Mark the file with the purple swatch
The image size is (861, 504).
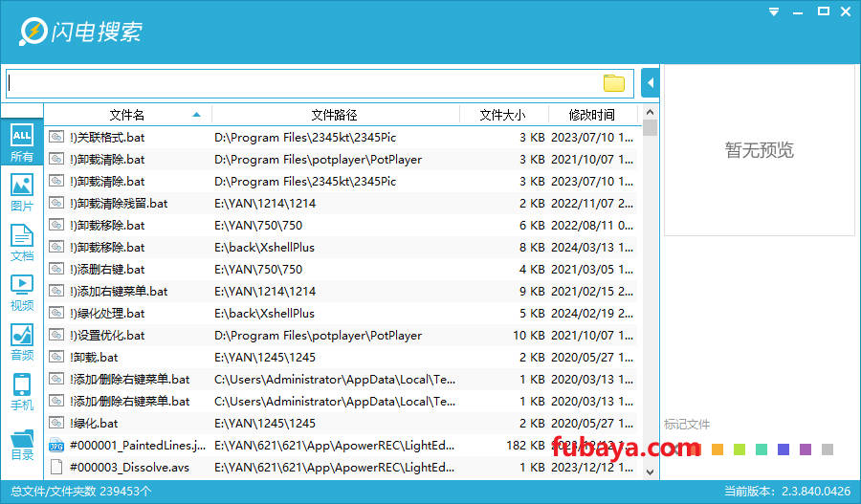[x=806, y=449]
